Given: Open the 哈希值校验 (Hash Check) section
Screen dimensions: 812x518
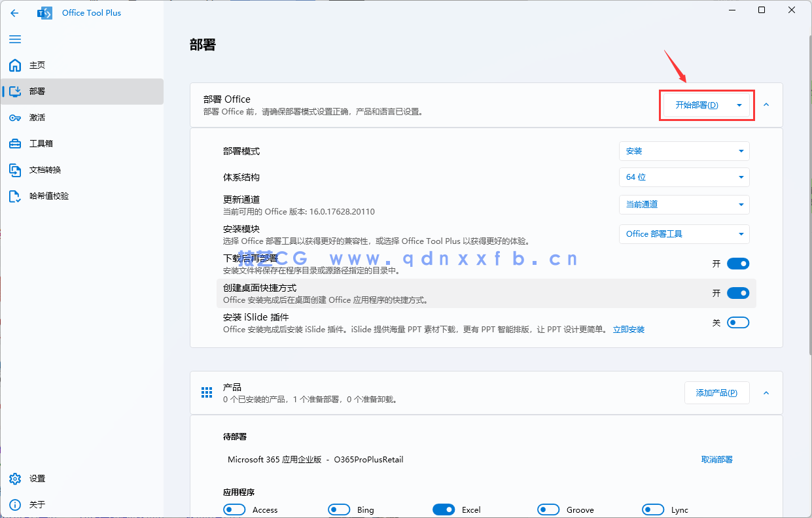Looking at the screenshot, I should click(48, 196).
